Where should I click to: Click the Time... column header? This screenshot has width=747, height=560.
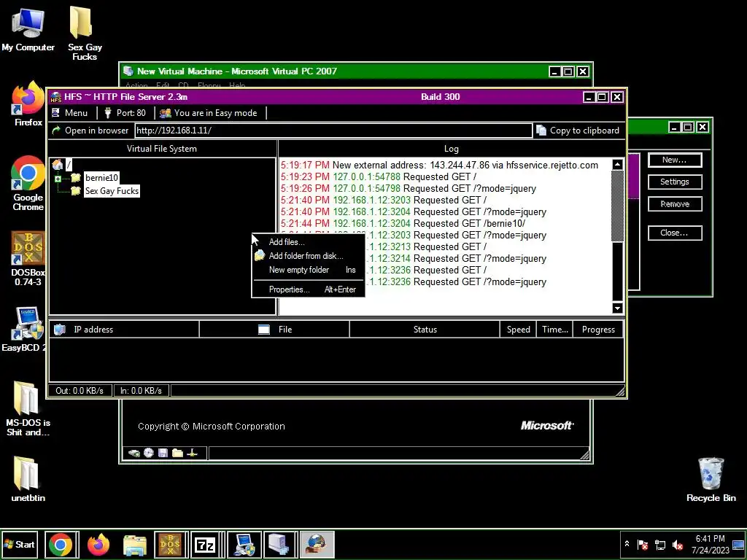coord(555,330)
